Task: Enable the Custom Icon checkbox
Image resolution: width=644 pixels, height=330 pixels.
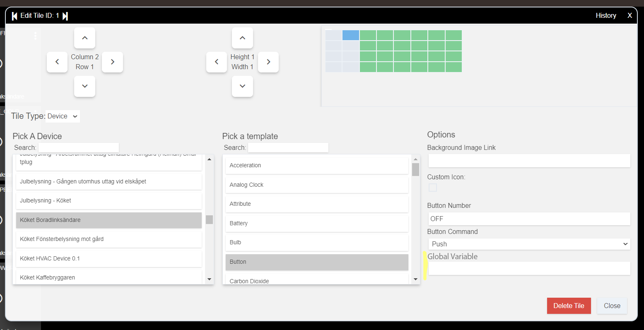Action: [x=432, y=187]
